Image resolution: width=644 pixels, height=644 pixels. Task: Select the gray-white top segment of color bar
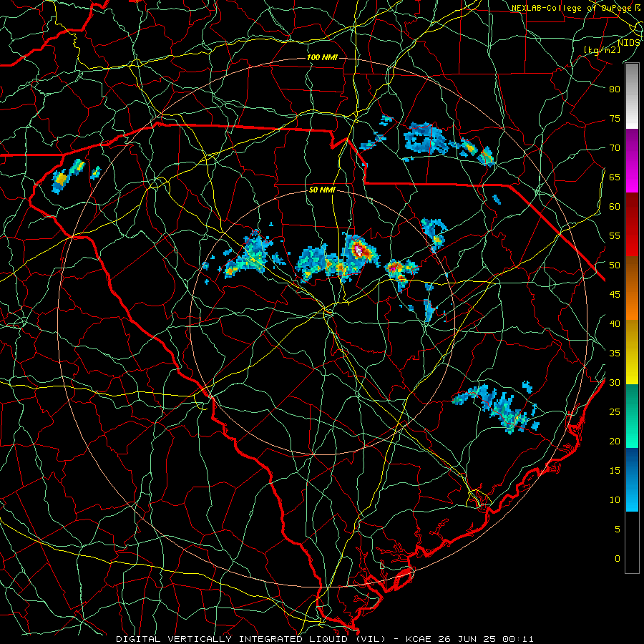(632, 96)
